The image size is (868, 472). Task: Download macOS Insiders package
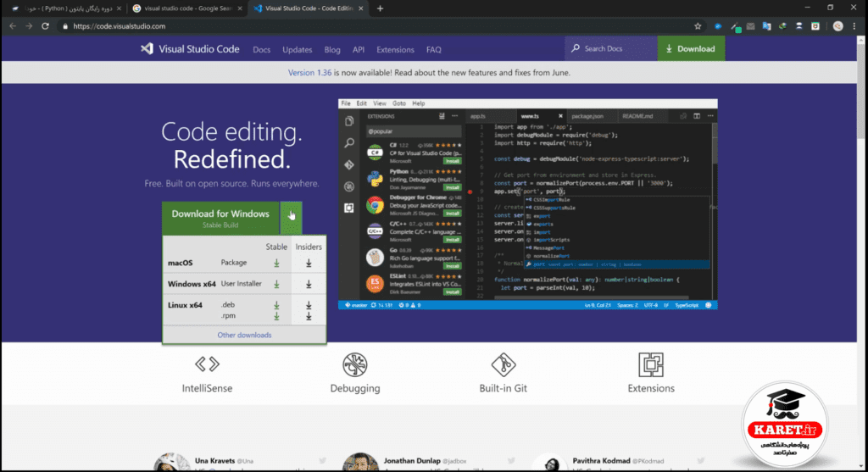pyautogui.click(x=309, y=264)
